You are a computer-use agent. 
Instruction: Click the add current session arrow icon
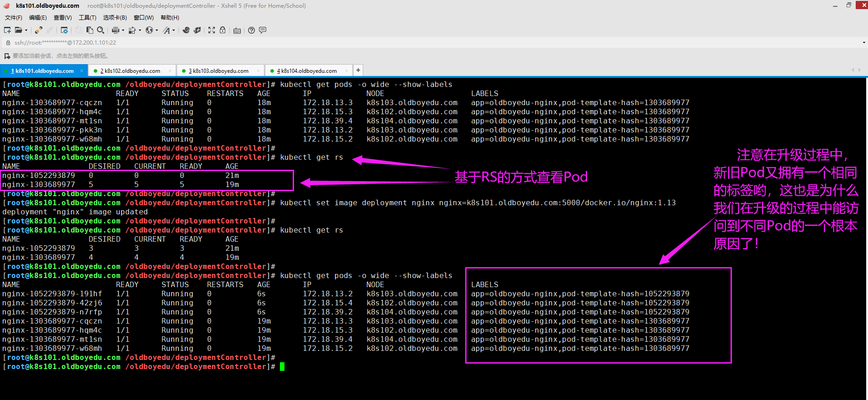click(7, 56)
